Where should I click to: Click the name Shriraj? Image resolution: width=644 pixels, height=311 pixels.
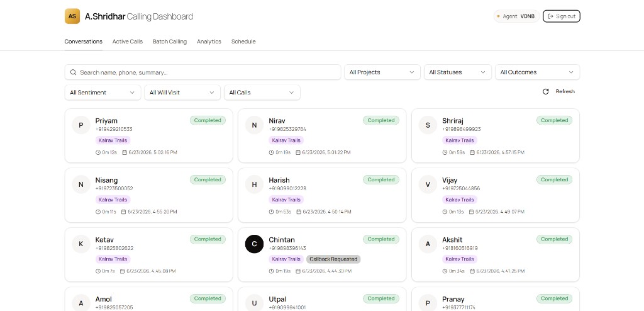pyautogui.click(x=453, y=121)
